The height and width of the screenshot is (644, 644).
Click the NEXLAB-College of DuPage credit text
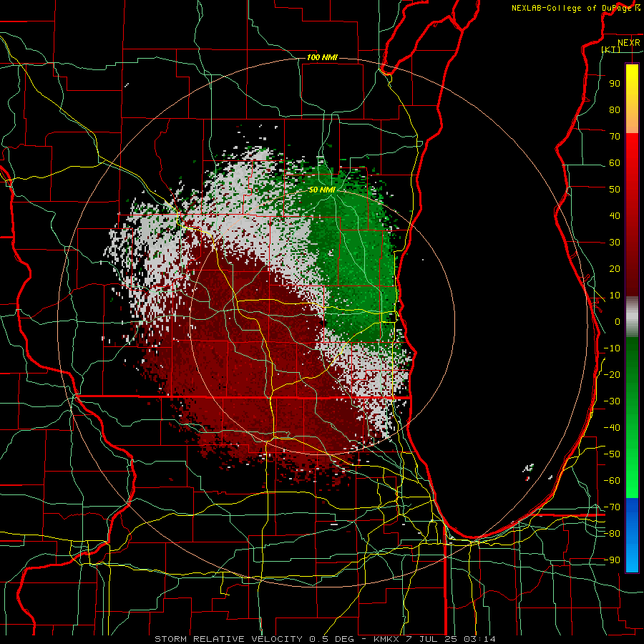pyautogui.click(x=573, y=8)
